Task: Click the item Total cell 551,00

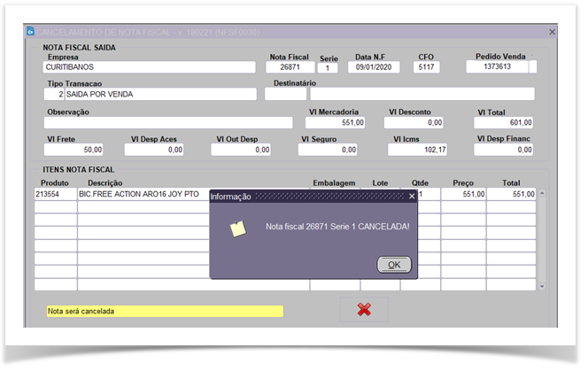Action: click(x=511, y=194)
